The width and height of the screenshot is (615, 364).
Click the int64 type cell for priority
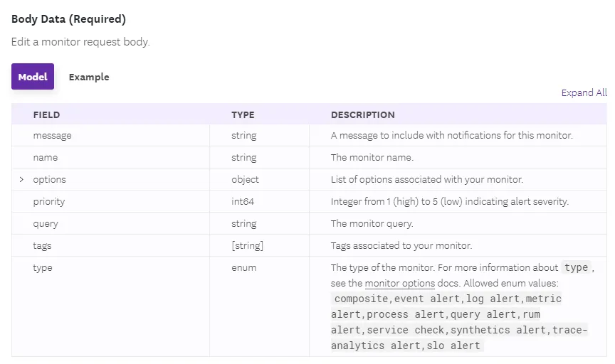(x=243, y=201)
